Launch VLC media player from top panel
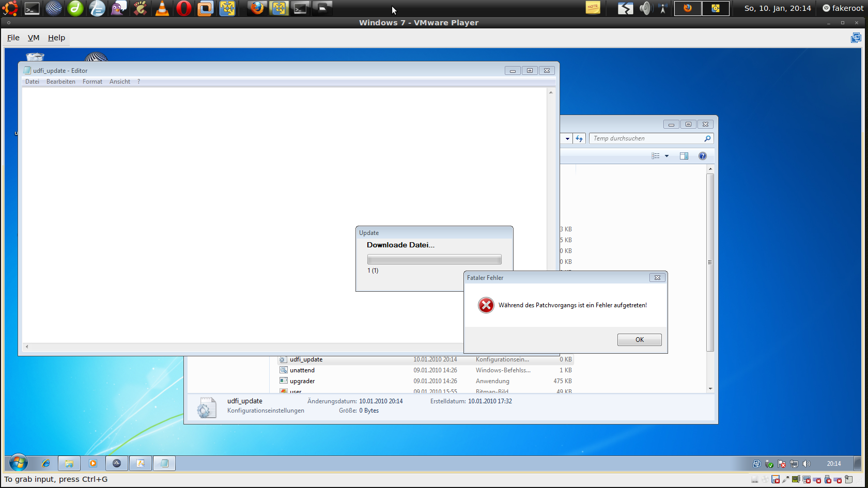The height and width of the screenshot is (488, 868). point(162,8)
